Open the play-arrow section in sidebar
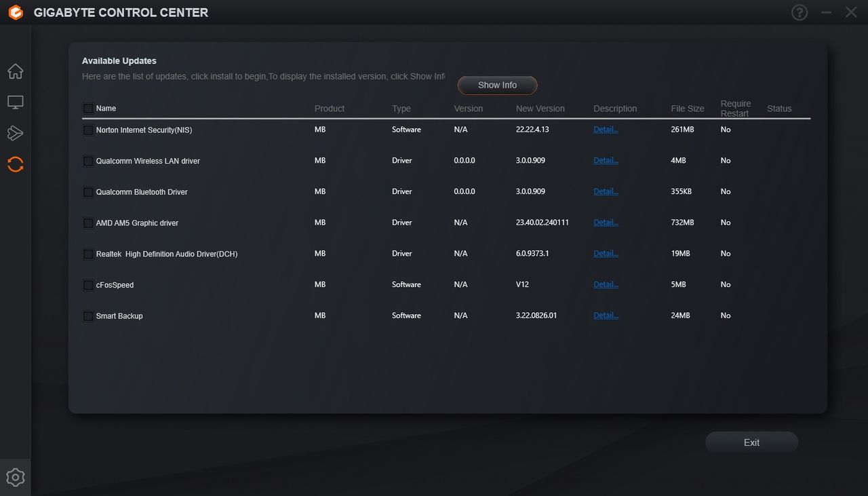The image size is (868, 496). tap(15, 133)
